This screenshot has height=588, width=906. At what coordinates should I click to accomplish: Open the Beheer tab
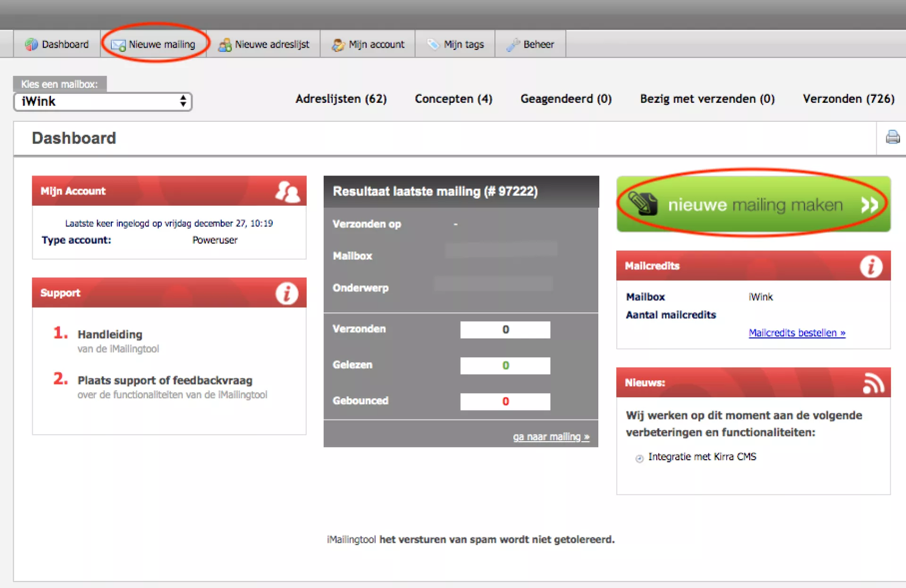point(530,44)
